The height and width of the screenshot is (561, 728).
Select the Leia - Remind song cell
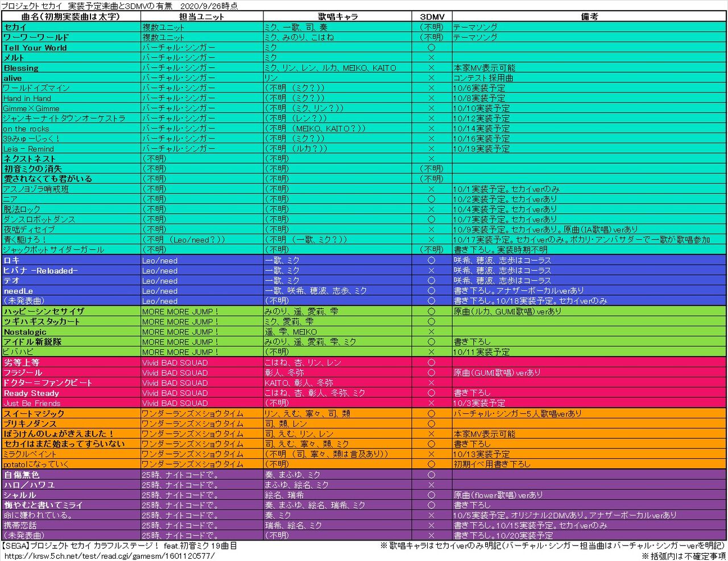pos(71,148)
